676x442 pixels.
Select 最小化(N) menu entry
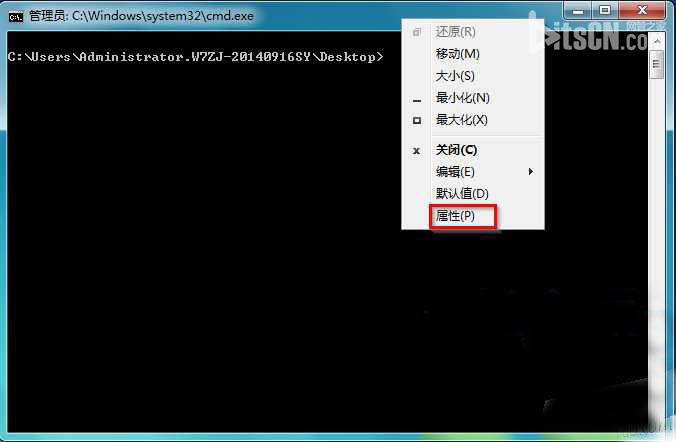tap(473, 98)
